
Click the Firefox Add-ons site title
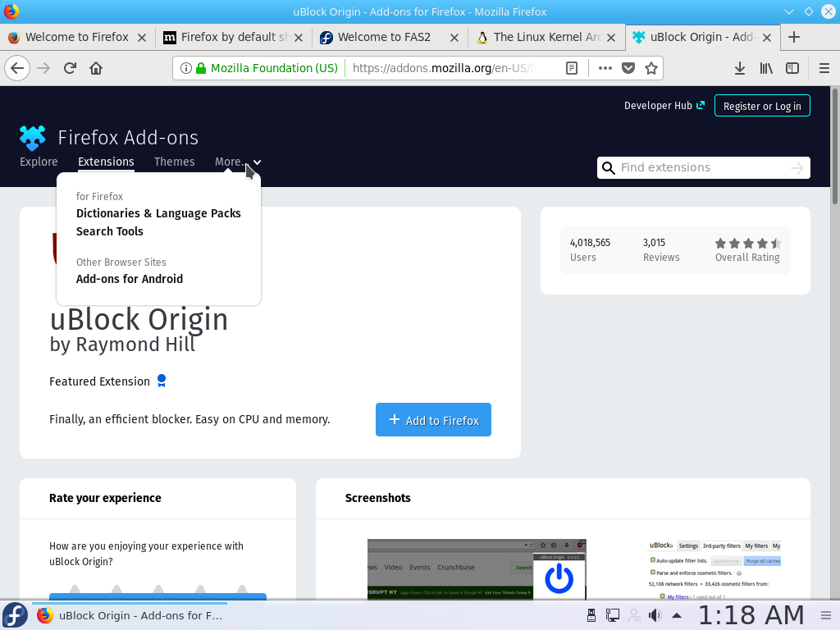[x=128, y=138]
